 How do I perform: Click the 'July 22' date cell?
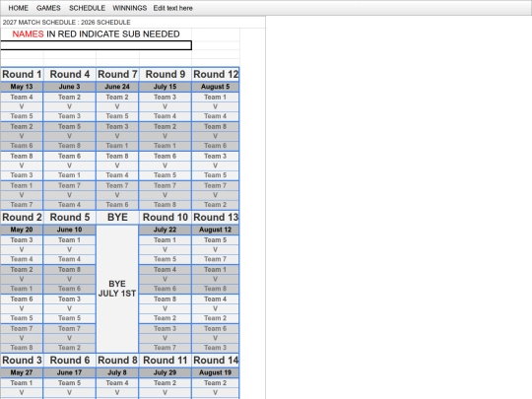pyautogui.click(x=166, y=230)
